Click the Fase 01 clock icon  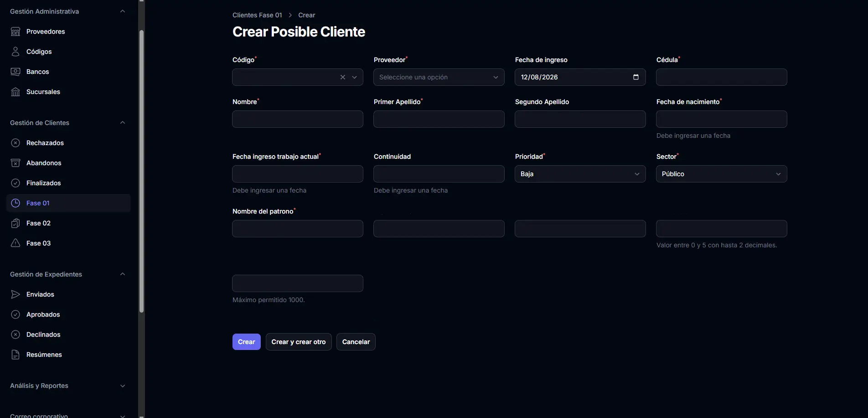(15, 203)
